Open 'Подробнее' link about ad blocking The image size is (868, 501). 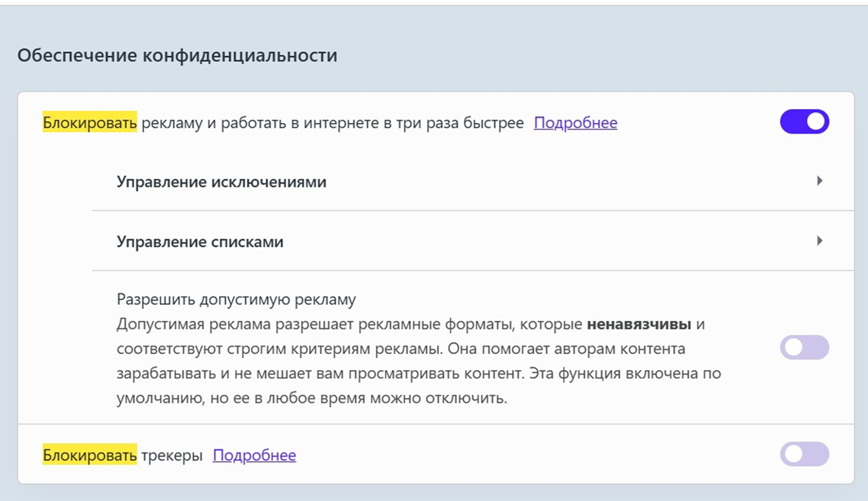(x=575, y=123)
